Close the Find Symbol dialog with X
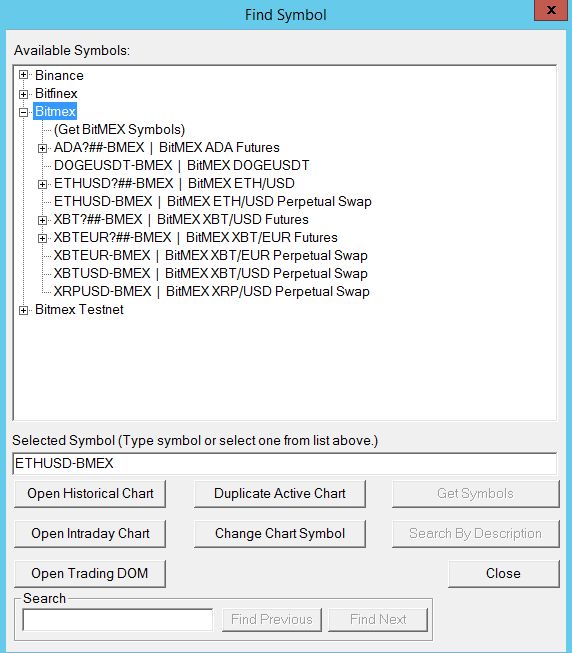572x653 pixels. 551,10
